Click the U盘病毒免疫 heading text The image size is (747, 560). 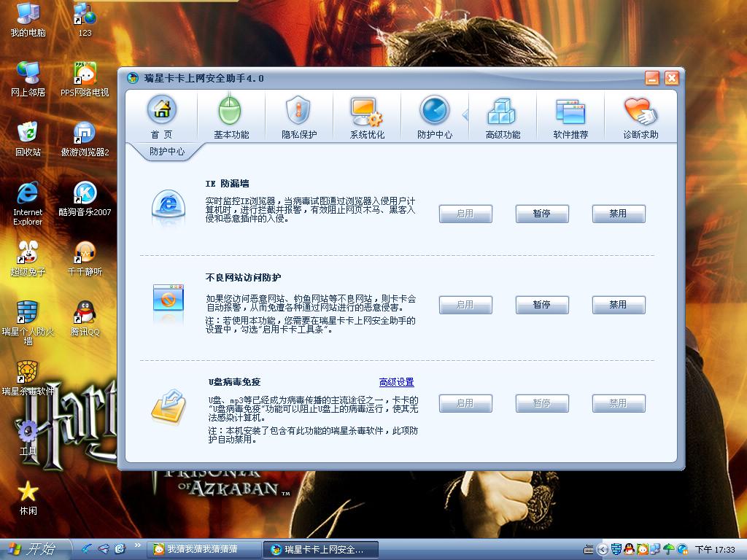click(234, 382)
